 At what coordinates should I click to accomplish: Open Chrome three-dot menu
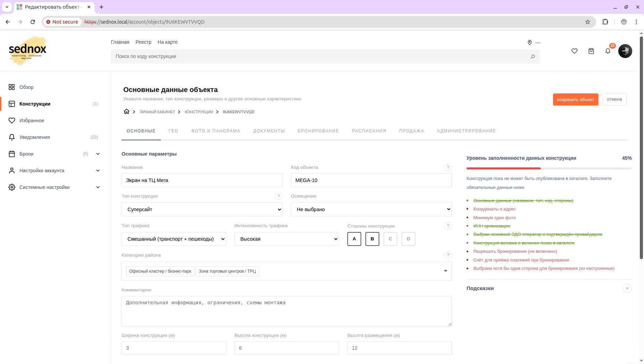point(636,22)
